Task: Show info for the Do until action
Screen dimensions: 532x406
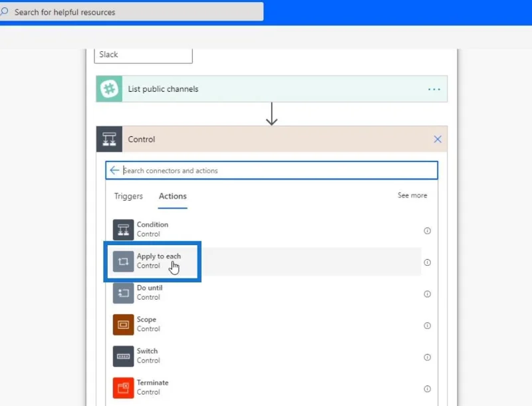Action: (x=427, y=294)
